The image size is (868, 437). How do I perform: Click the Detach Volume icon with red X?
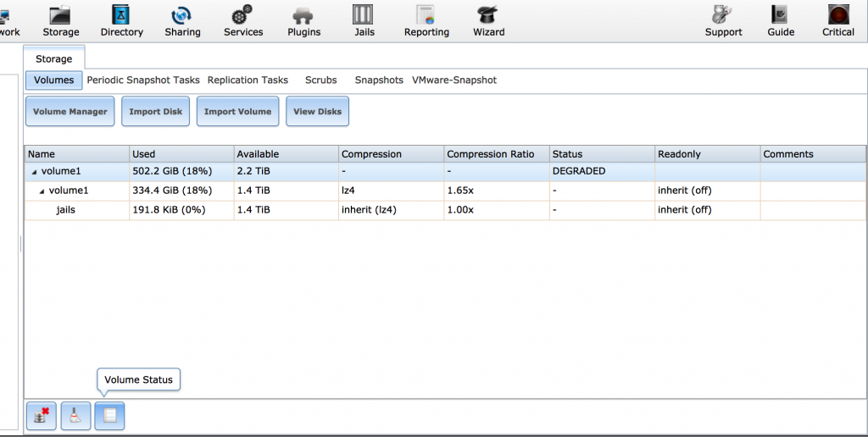click(x=42, y=416)
